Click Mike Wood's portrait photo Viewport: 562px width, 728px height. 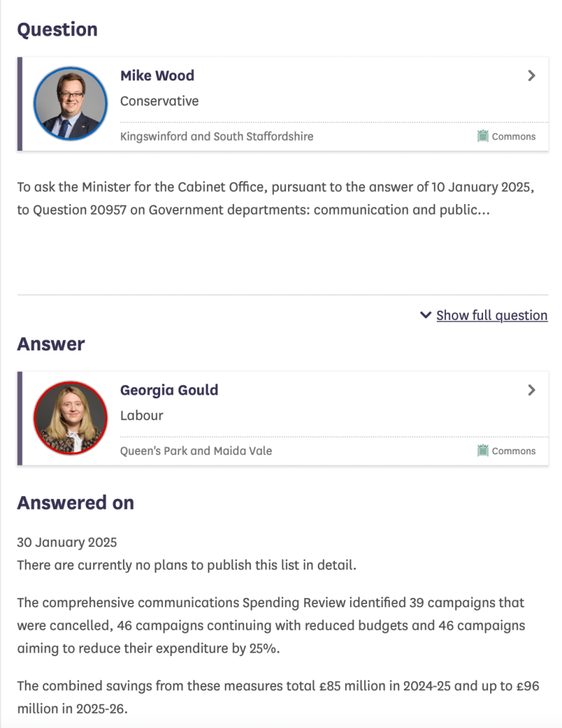70,103
